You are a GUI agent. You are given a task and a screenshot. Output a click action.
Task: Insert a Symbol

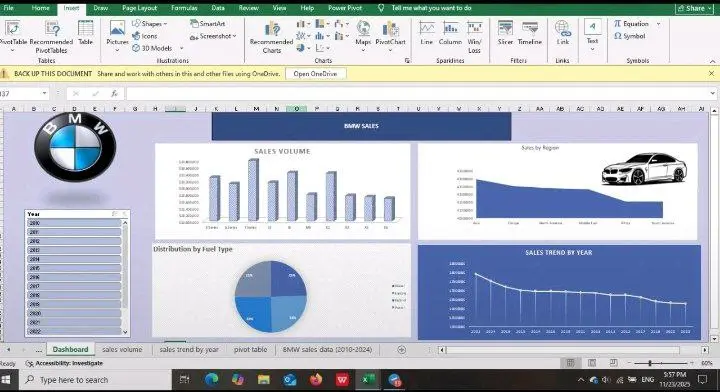630,36
